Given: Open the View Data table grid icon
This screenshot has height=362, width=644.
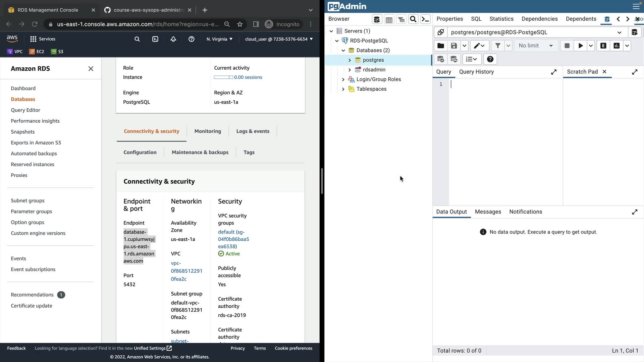Looking at the screenshot, I should pos(389,19).
